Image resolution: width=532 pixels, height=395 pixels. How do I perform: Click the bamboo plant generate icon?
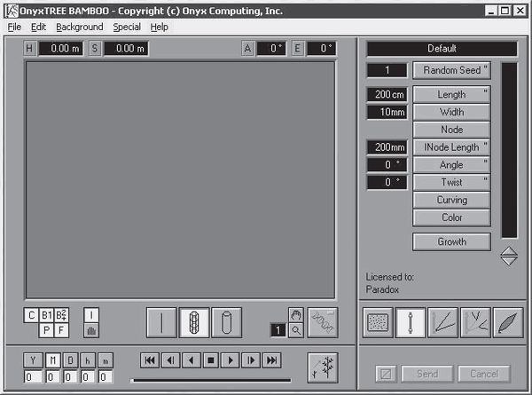[323, 367]
